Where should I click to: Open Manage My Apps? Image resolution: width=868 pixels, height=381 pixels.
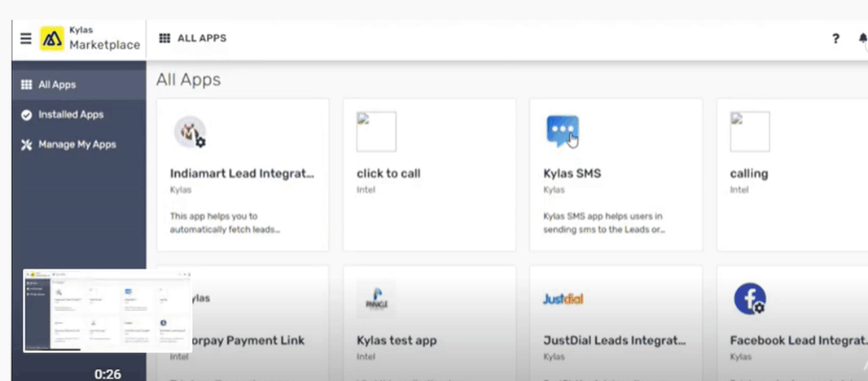click(78, 145)
